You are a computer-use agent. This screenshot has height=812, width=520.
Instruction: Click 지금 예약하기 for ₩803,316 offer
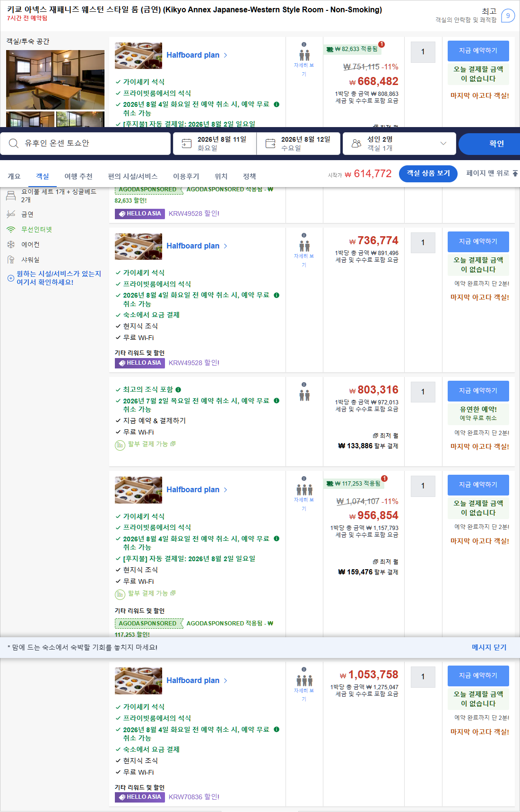(x=478, y=391)
